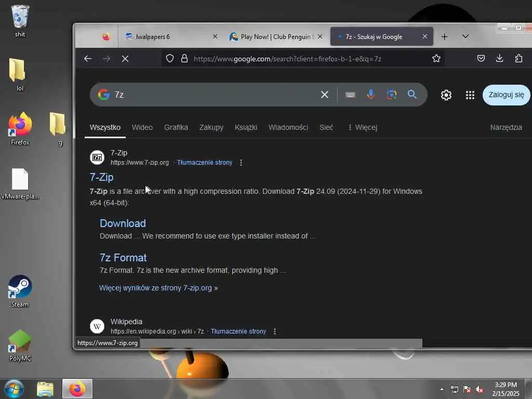
Task: Close the Club Penguin tab
Action: (x=320, y=36)
